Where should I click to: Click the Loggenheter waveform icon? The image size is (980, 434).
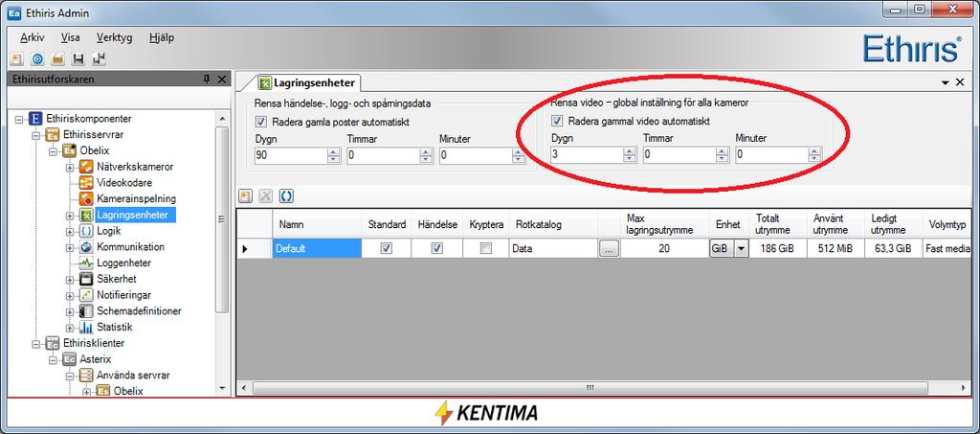[x=86, y=263]
